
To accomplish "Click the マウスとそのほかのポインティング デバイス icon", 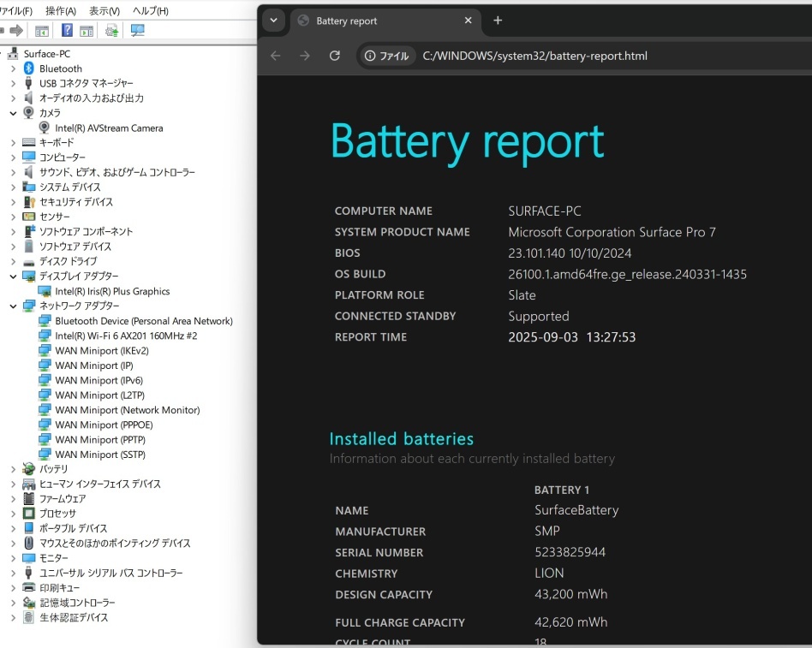I will click(x=29, y=543).
